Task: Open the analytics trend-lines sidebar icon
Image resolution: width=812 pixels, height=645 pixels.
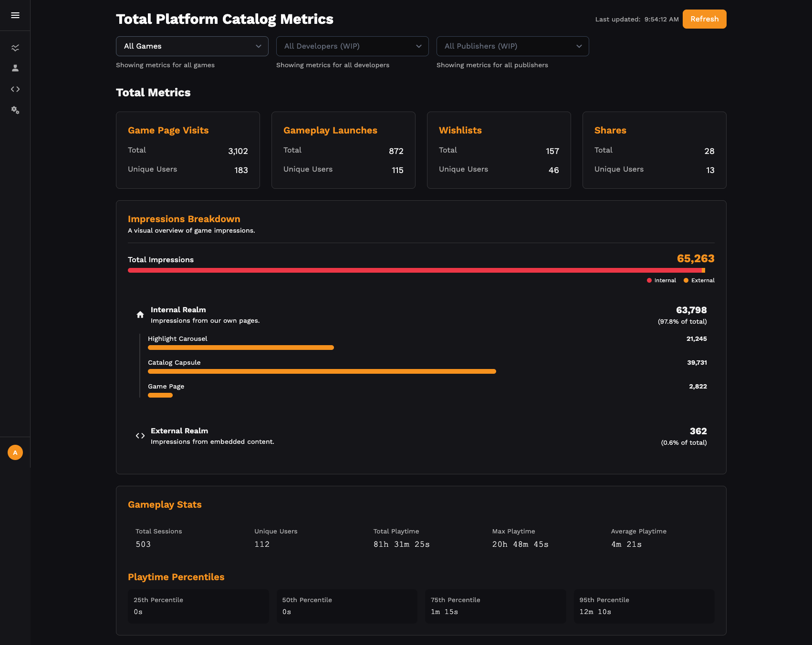Action: tap(15, 48)
